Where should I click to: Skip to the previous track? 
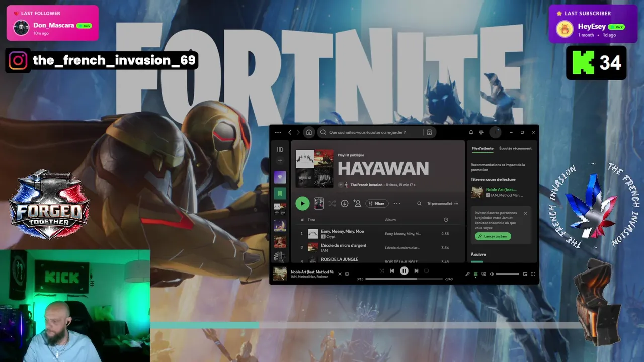point(392,270)
